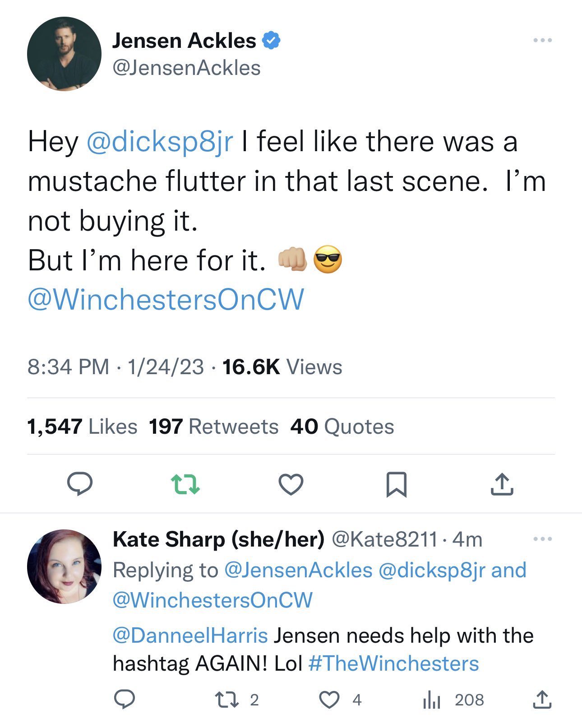582x728 pixels.
Task: Bookmark the main tweet
Action: click(397, 484)
